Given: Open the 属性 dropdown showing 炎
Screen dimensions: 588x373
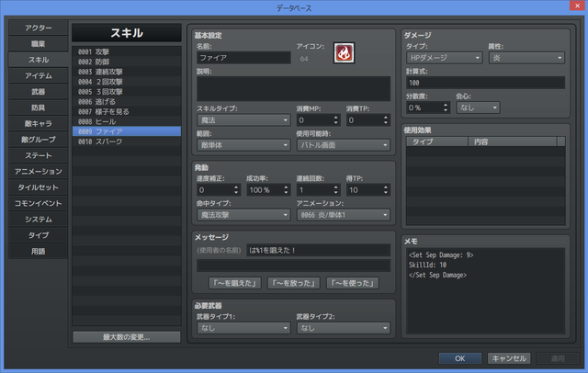Looking at the screenshot, I should click(526, 58).
